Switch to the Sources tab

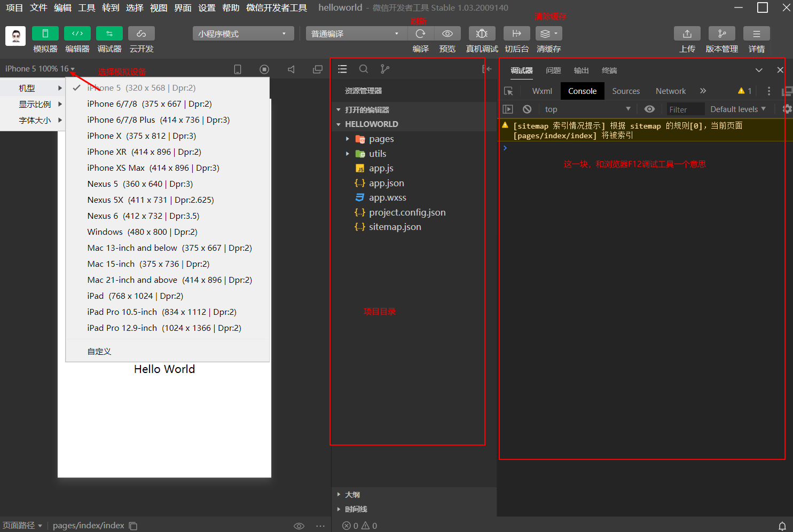[626, 91]
